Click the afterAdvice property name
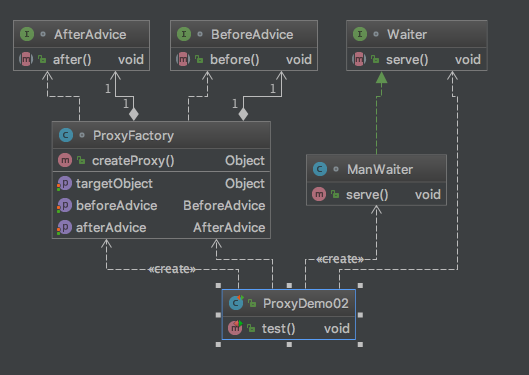 point(111,228)
